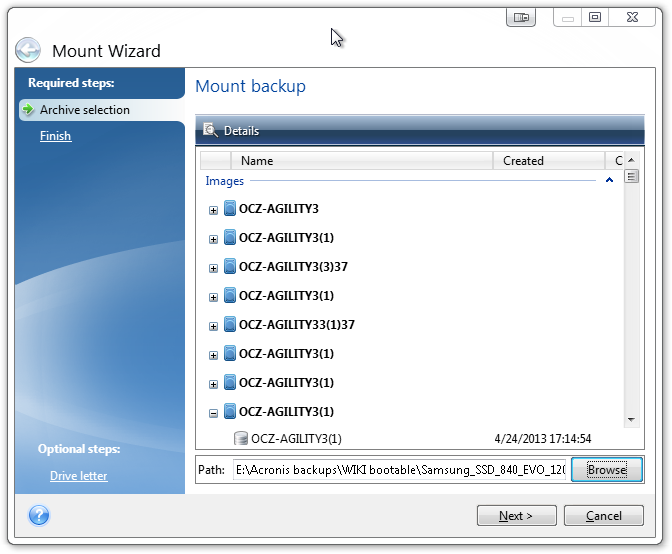Go to the Finish step
The width and height of the screenshot is (672, 554).
coord(55,136)
